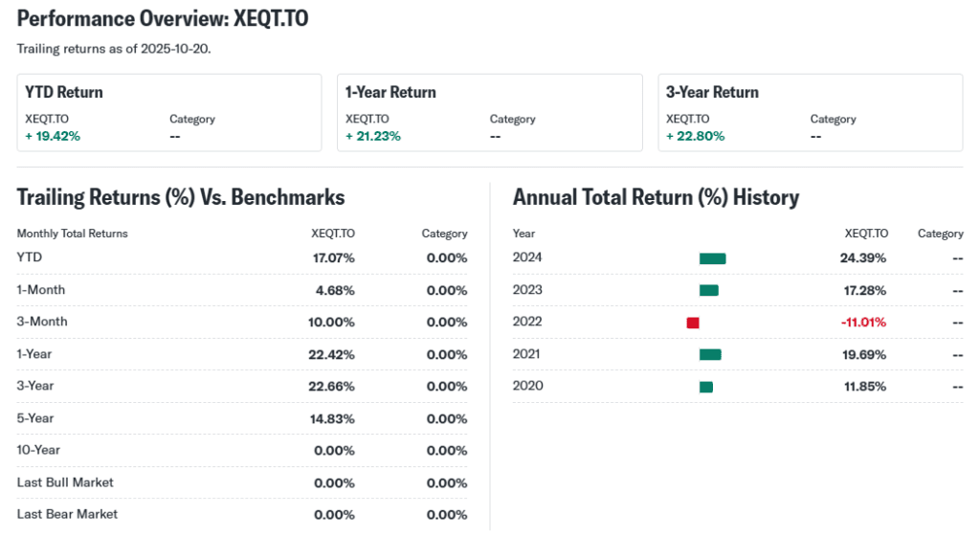Screen dimensions: 980x537
Task: Click the green 2023 annual return bar
Action: pyautogui.click(x=708, y=290)
